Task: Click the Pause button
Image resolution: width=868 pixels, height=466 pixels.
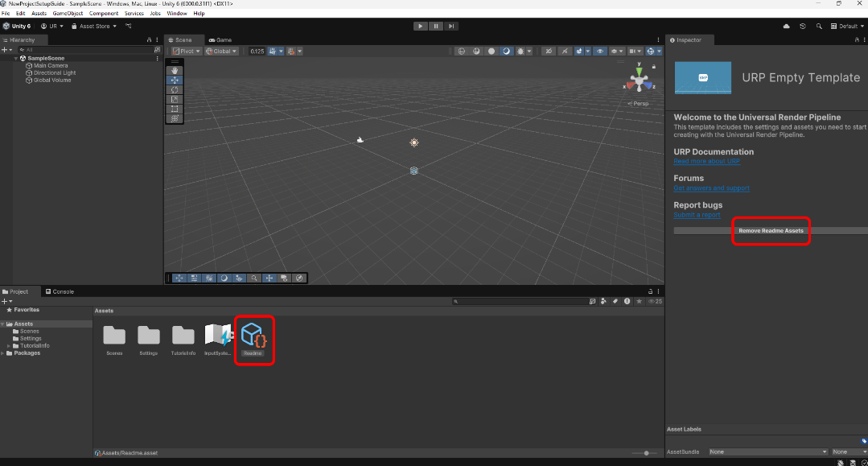Action: point(436,26)
